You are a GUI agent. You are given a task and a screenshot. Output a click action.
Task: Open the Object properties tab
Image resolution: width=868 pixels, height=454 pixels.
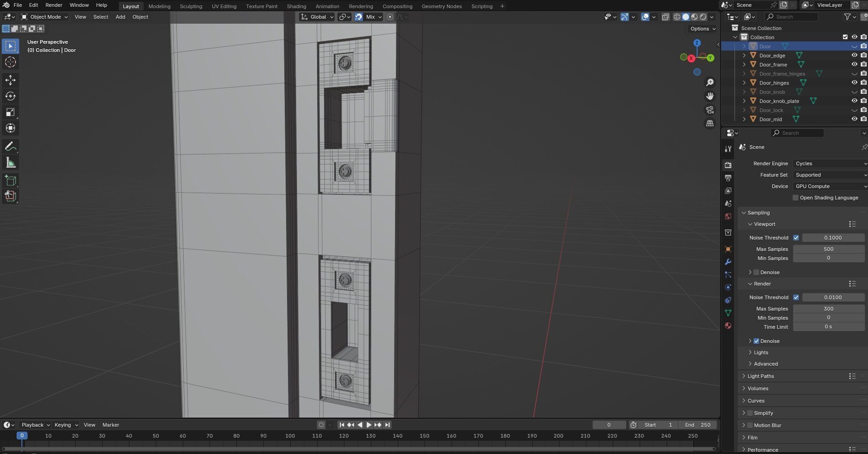pos(728,249)
